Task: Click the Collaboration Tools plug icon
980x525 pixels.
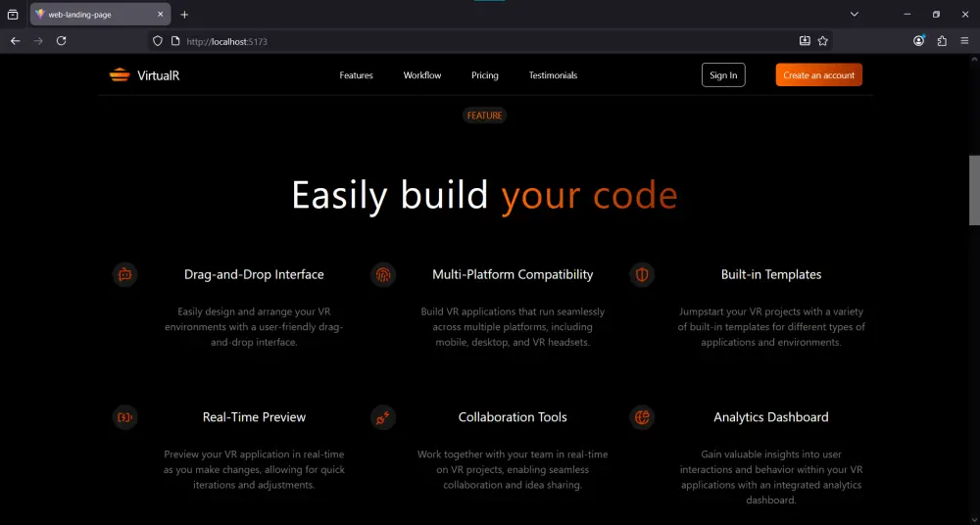Action: point(383,417)
